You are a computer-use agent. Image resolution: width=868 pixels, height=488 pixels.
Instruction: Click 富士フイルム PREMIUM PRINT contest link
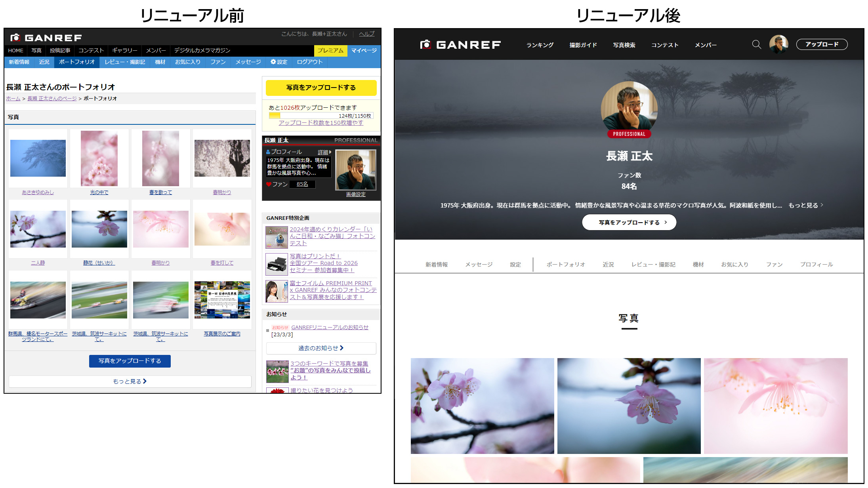333,290
